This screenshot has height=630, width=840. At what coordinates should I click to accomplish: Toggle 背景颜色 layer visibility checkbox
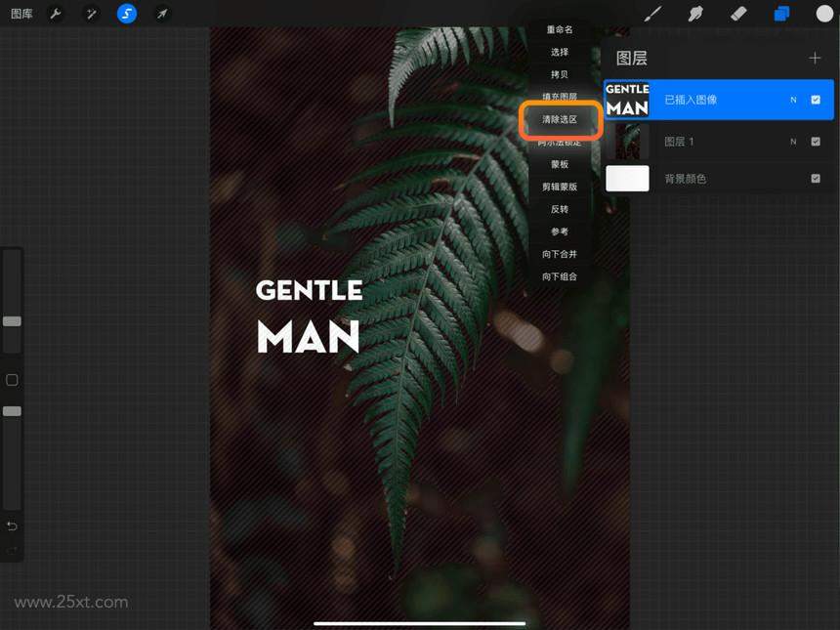pos(816,179)
